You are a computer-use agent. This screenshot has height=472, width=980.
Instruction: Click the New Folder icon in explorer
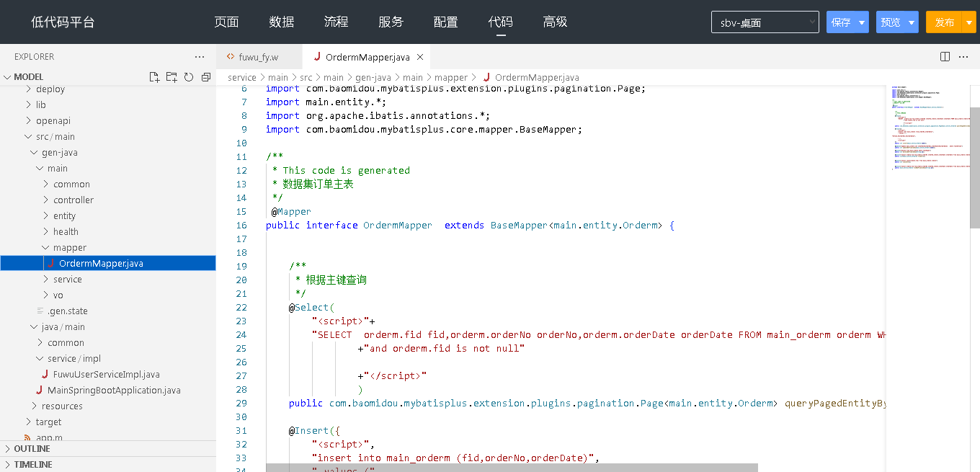[171, 77]
